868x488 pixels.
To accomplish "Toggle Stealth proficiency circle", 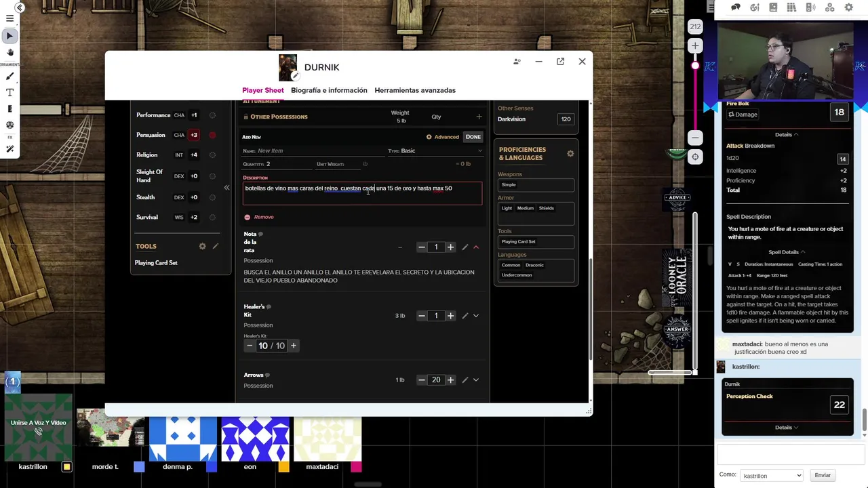I will 212,197.
